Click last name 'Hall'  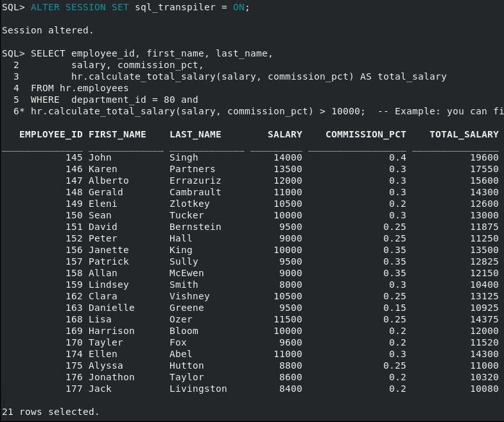[181, 239]
